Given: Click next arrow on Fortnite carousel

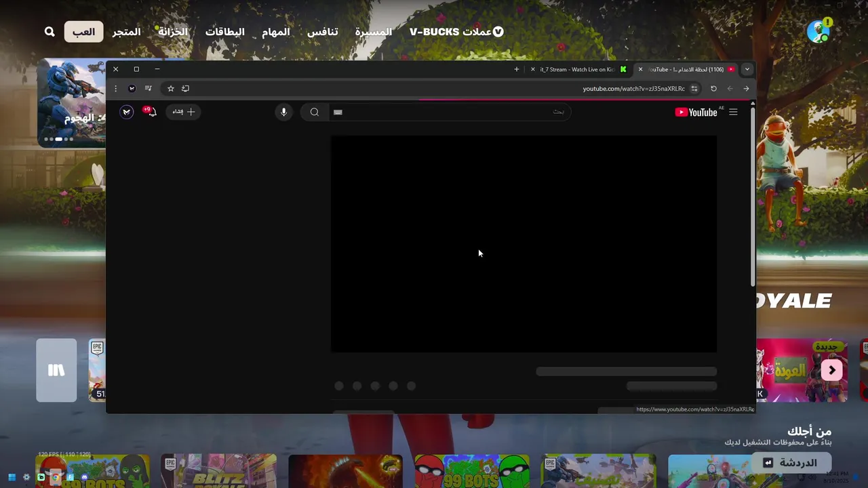Looking at the screenshot, I should pyautogui.click(x=832, y=370).
